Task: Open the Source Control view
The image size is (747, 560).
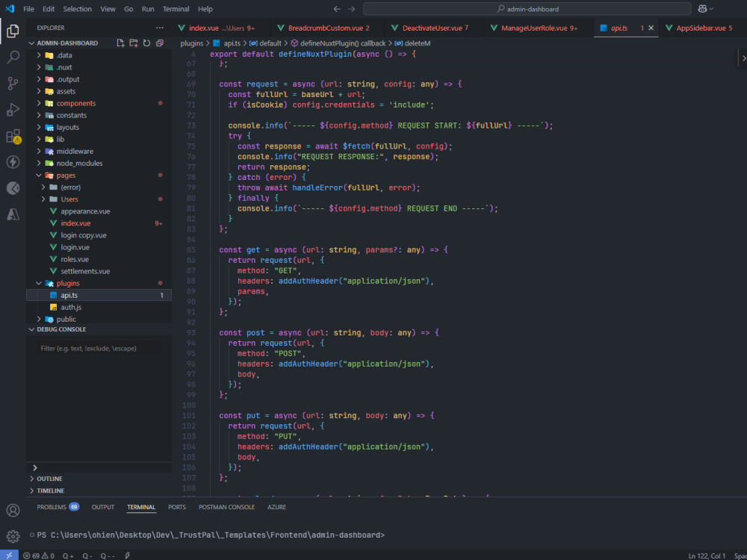Action: (13, 84)
